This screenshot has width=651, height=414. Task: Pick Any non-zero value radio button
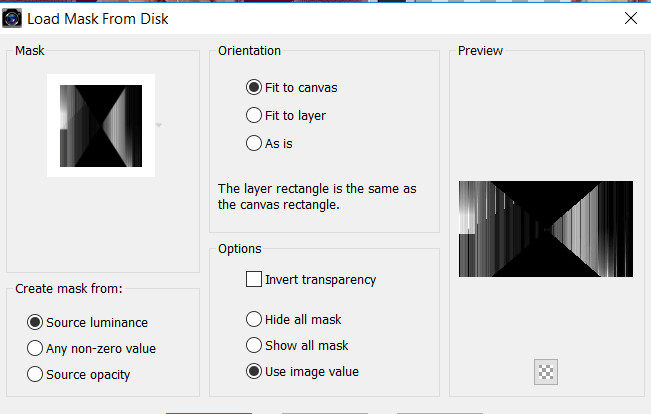coord(36,348)
